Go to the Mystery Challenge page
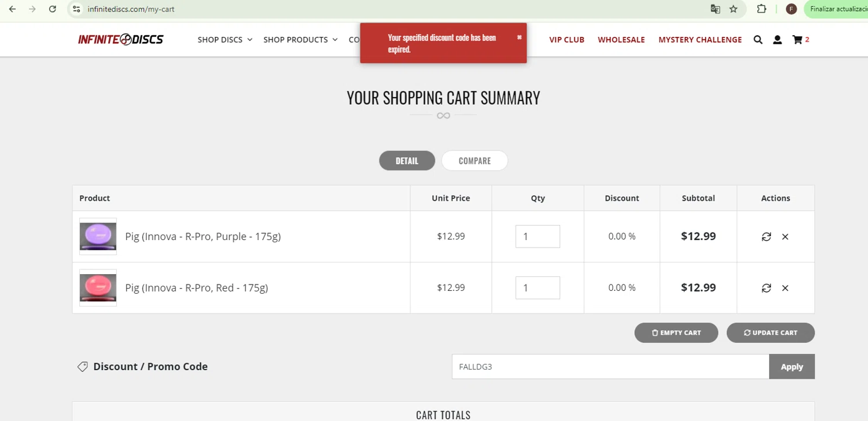Image resolution: width=868 pixels, height=421 pixels. [x=700, y=40]
